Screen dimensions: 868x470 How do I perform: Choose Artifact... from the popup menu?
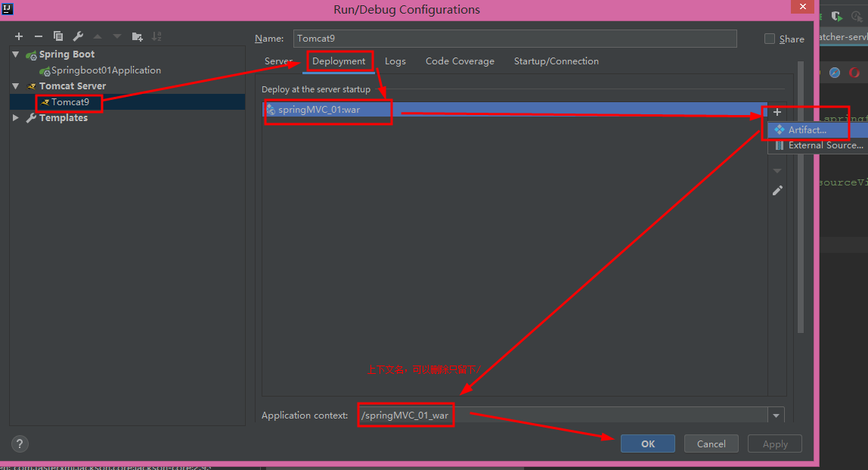[807, 130]
